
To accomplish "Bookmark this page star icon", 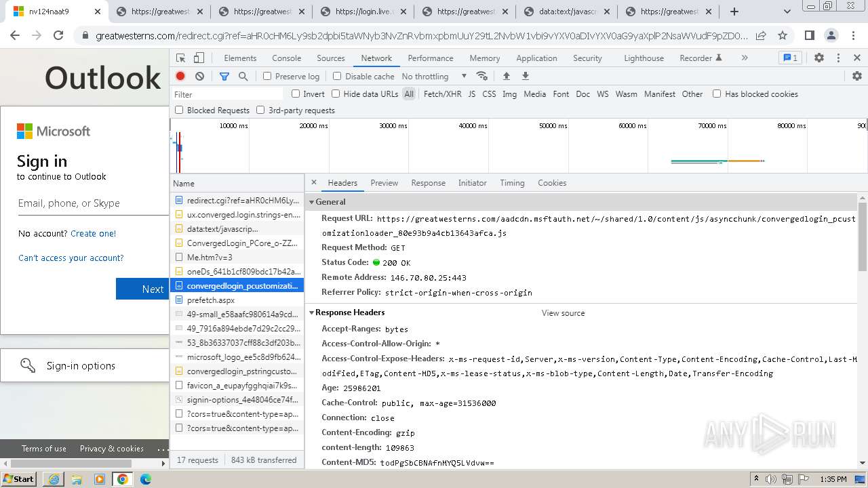I will tap(783, 35).
